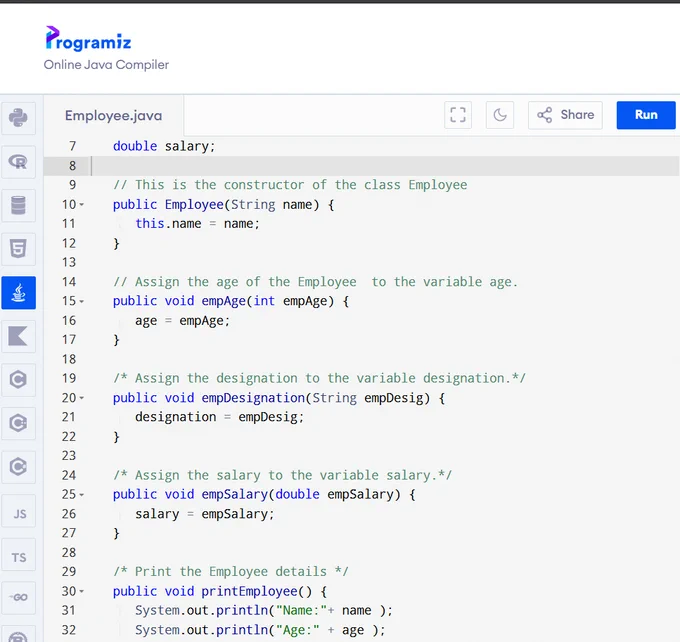The image size is (680, 642).
Task: Open the plain C compiler icon
Action: (x=18, y=380)
